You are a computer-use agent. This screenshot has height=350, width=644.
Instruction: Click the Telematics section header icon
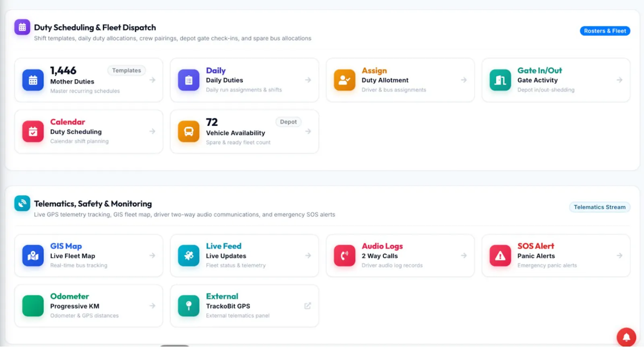point(22,203)
